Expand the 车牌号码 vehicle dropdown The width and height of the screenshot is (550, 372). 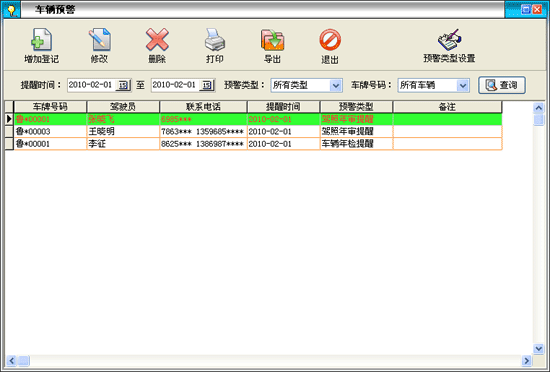[x=463, y=86]
